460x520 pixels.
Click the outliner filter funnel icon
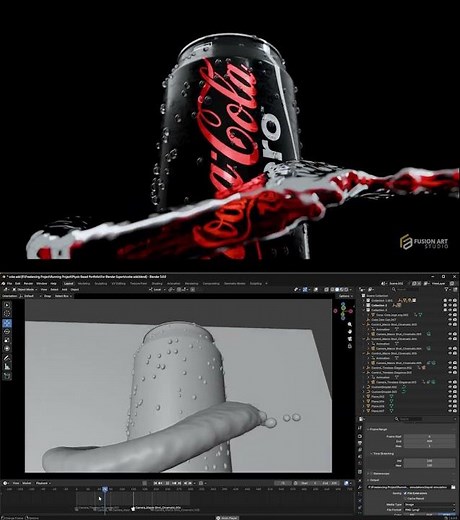pos(447,289)
